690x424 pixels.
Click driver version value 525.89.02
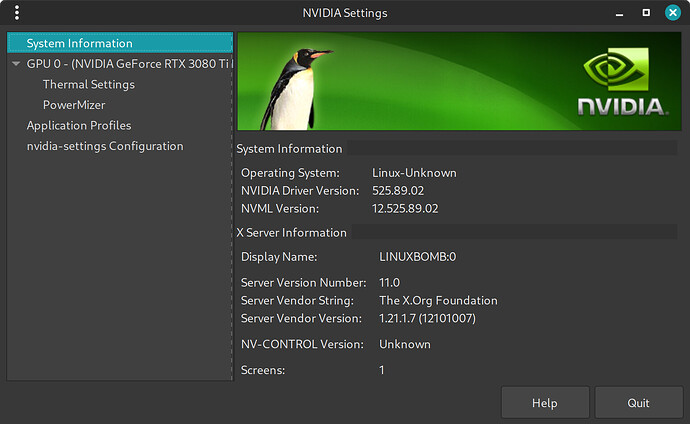[398, 190]
